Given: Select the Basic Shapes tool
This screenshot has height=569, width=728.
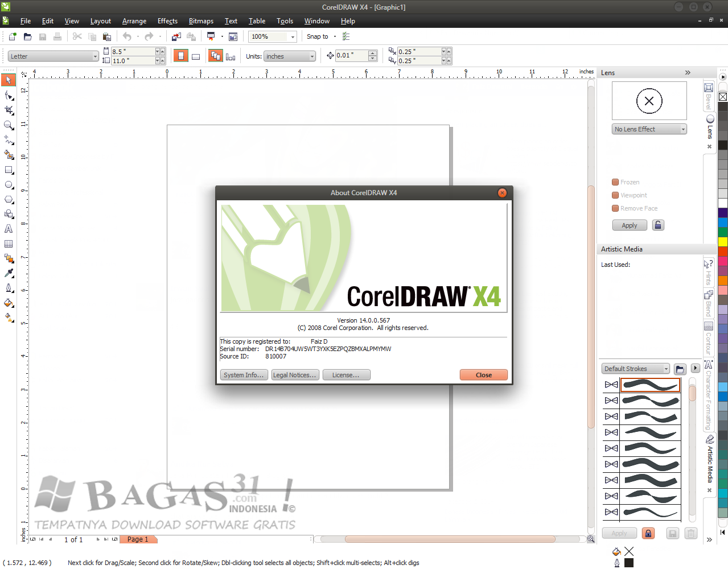Looking at the screenshot, I should click(x=9, y=214).
